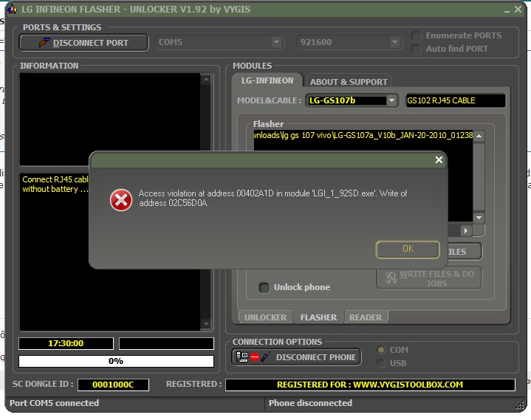This screenshot has width=531, height=420.
Task: Click the DISCONNECT PORT button
Action: pos(83,43)
